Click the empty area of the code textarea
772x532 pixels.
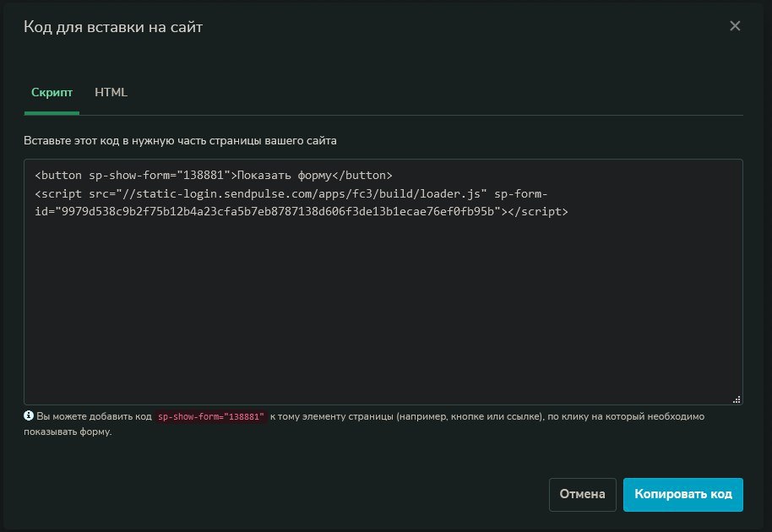tap(383, 310)
